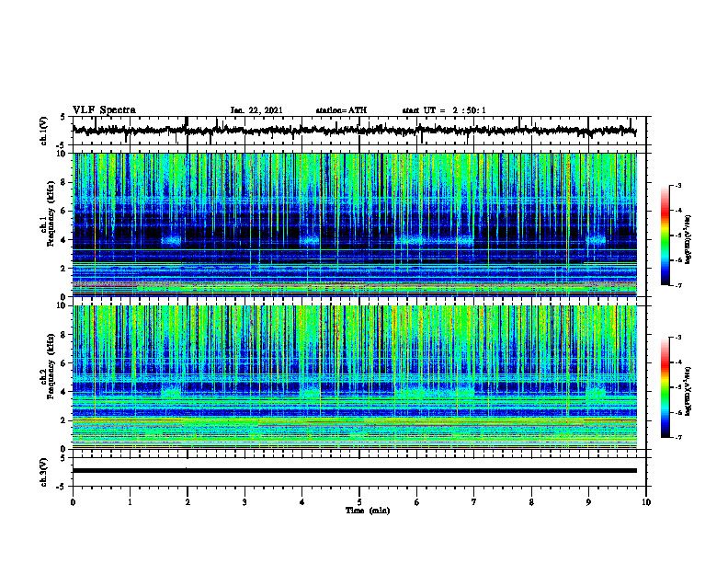Click time axis tick label "8"
Viewport: 728px width, 563px height.
(531, 502)
